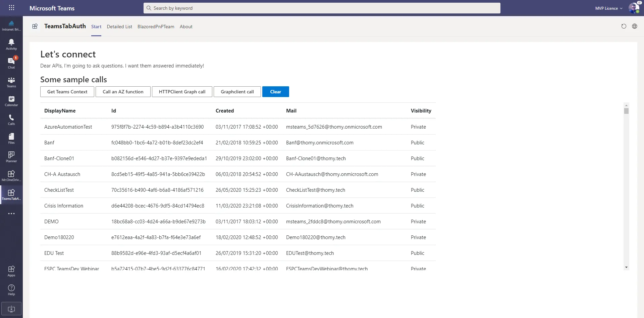Open the Chat panel
This screenshot has width=644, height=318.
pos(11,62)
